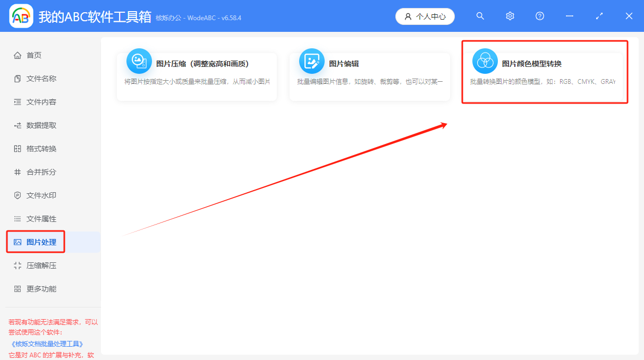Open the search magnifier in title bar
Image resolution: width=644 pixels, height=360 pixels.
(480, 16)
